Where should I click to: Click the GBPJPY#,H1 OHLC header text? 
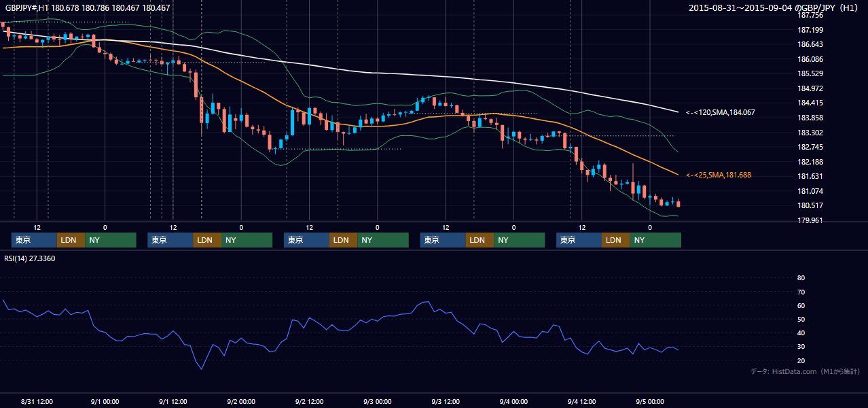(x=88, y=8)
